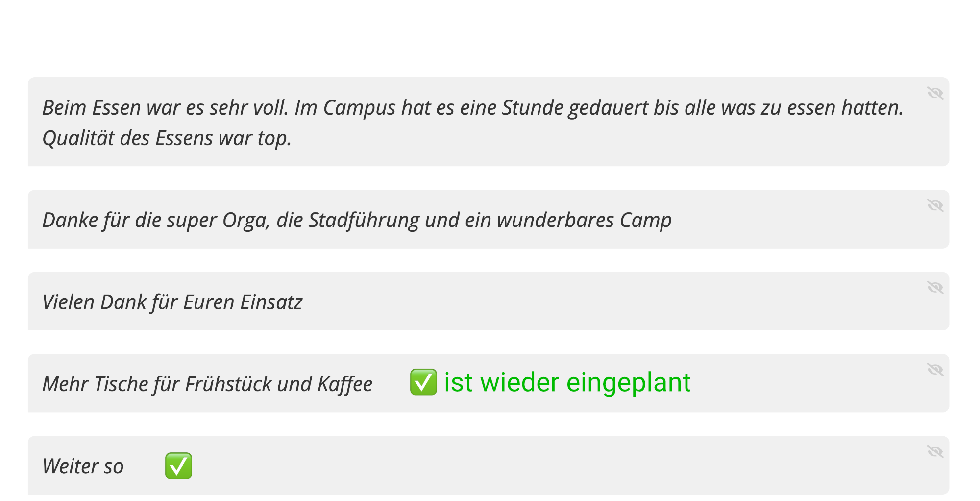Click the word 'Camp' ending the second comment
Viewport: 980px width, 501px height.
tap(645, 221)
